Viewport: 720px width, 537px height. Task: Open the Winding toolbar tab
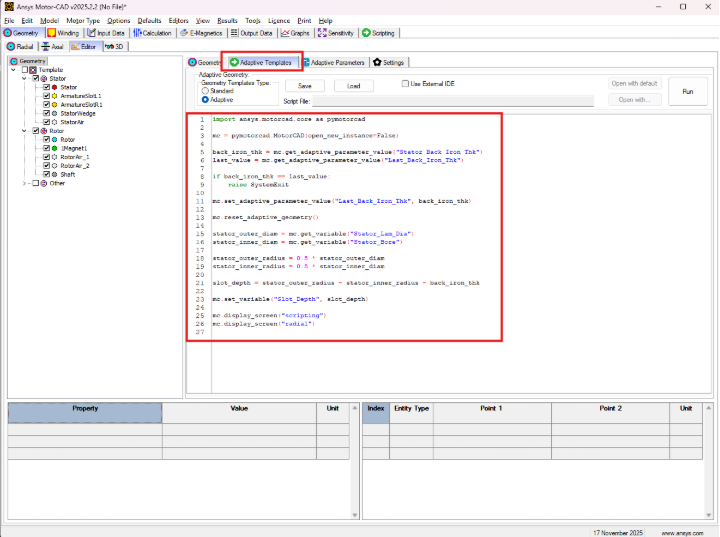pos(63,33)
